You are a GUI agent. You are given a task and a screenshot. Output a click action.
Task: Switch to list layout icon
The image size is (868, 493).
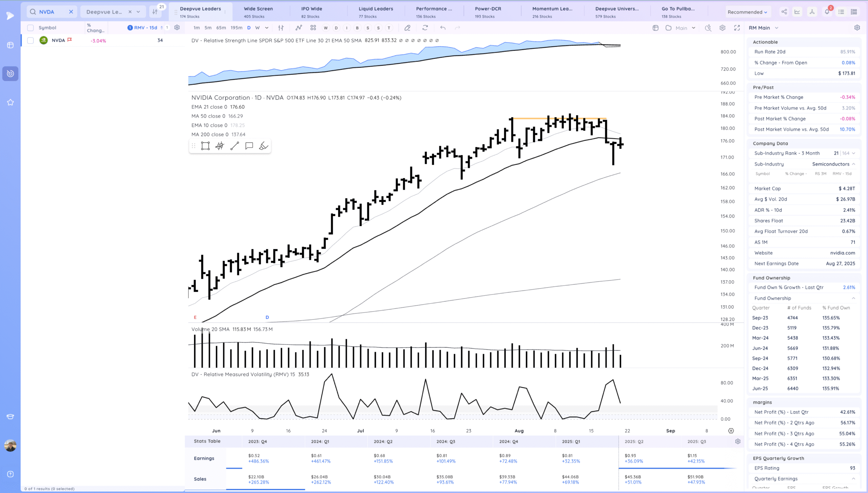click(x=841, y=12)
